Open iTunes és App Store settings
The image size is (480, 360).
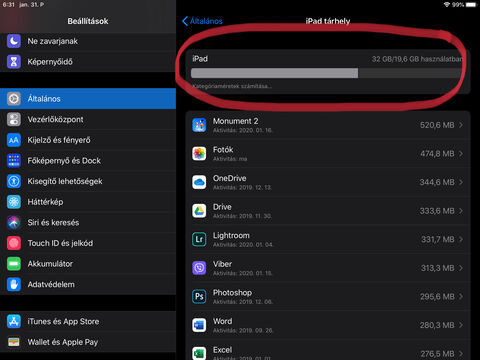pos(88,321)
